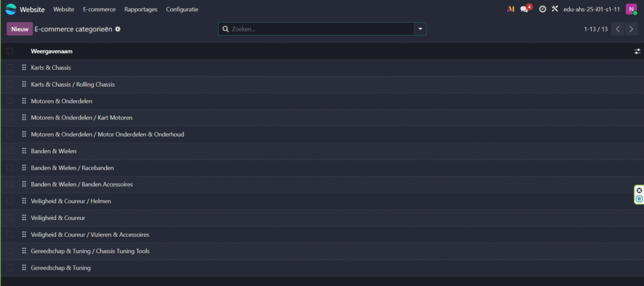The image size is (644, 286).
Task: Open the Gereedschap & Tuning category record
Action: (x=61, y=268)
